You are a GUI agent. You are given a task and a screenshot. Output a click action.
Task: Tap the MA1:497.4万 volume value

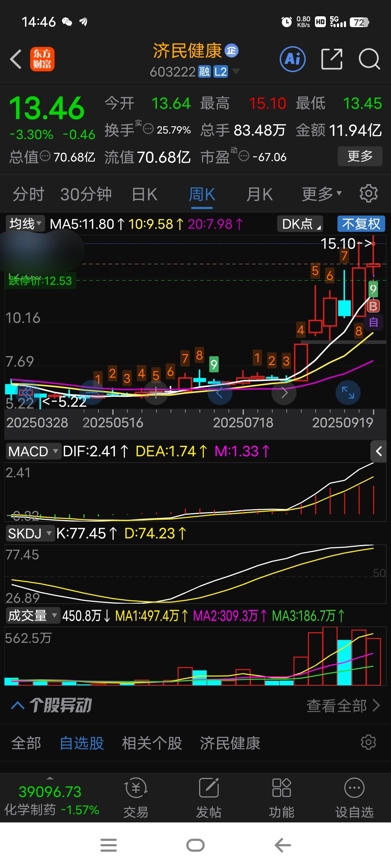(151, 616)
